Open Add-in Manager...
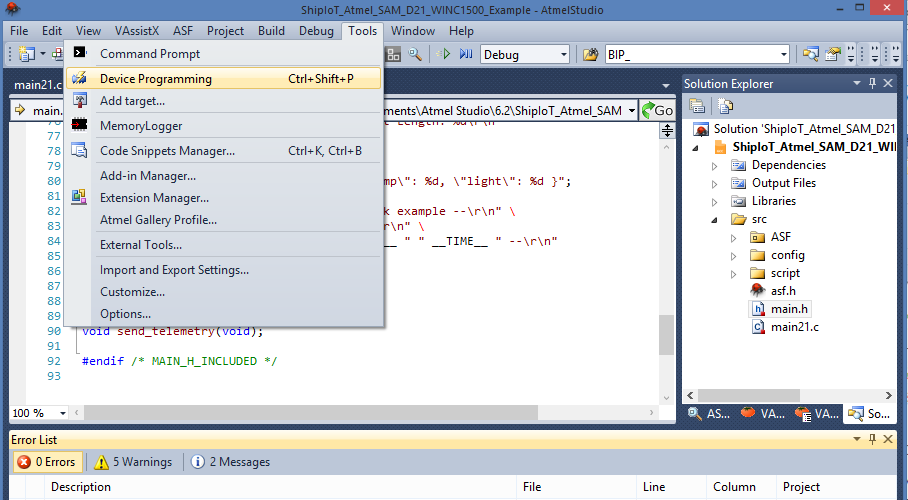 [224, 176]
